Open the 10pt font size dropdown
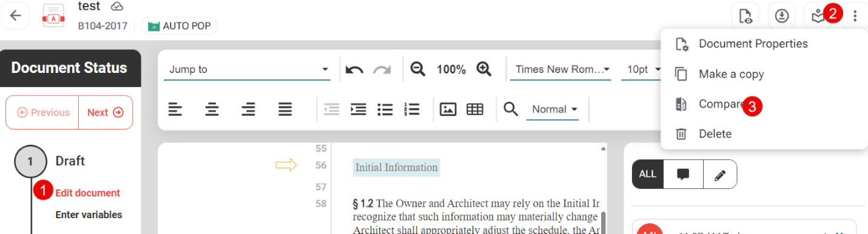The image size is (868, 234). click(643, 69)
